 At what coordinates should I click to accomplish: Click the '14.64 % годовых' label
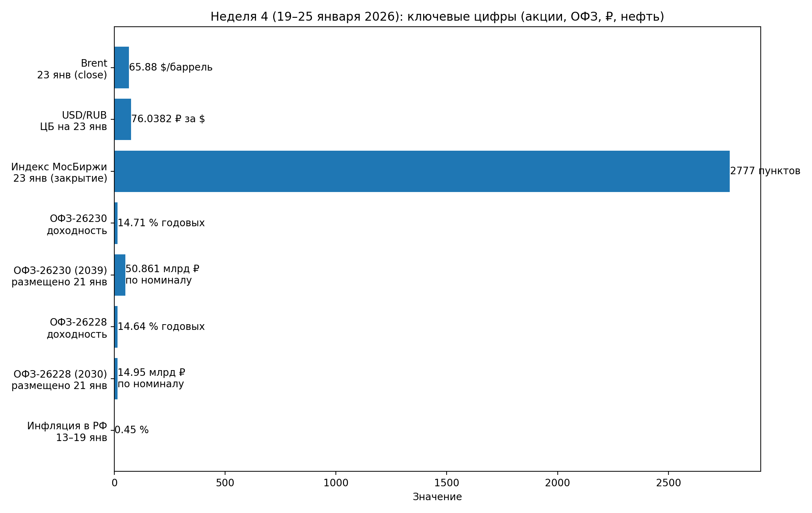pos(161,327)
